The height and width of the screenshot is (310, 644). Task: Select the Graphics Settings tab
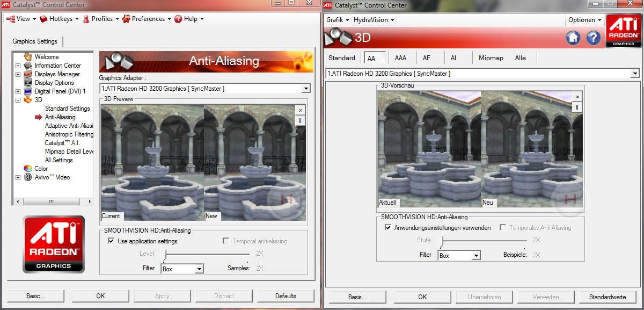click(x=35, y=41)
